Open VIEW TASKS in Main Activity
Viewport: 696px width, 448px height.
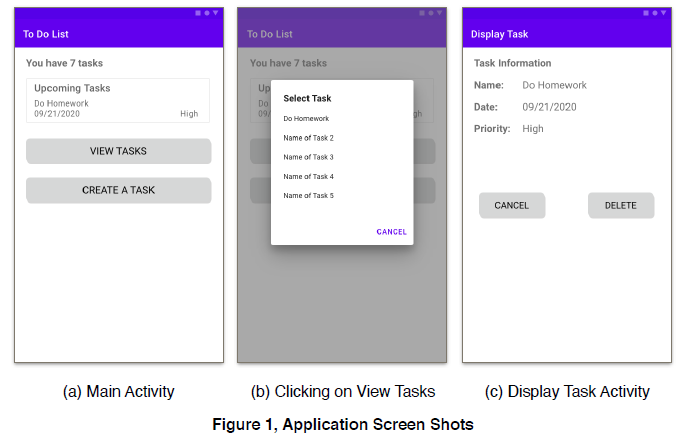119,151
